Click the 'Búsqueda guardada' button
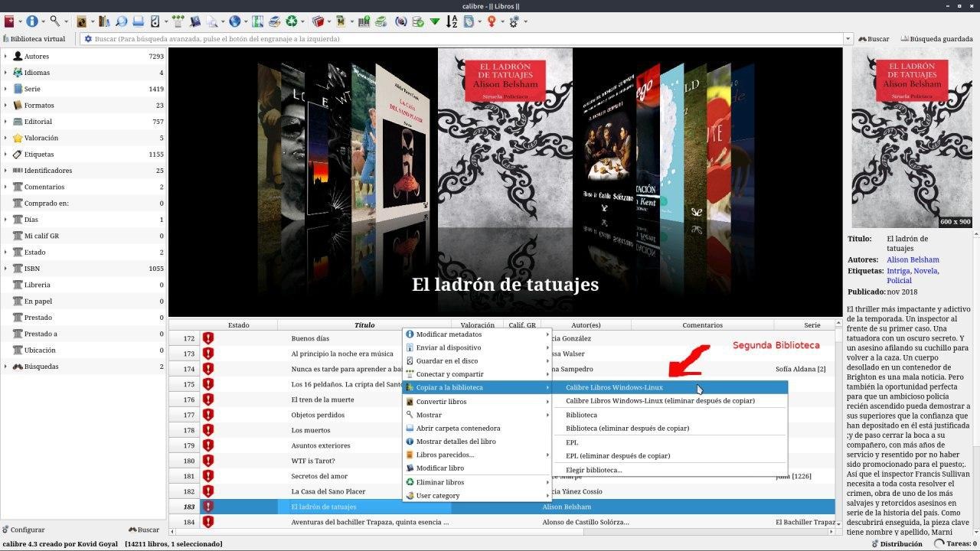 [936, 39]
